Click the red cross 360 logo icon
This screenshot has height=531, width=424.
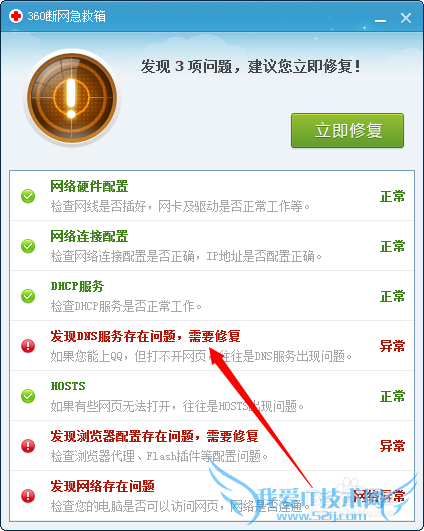point(15,16)
